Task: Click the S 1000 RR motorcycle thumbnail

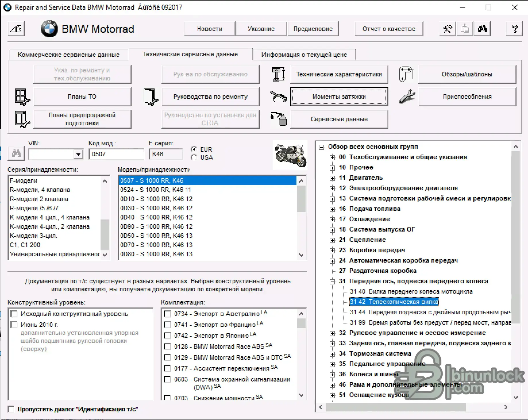Action: [x=290, y=155]
